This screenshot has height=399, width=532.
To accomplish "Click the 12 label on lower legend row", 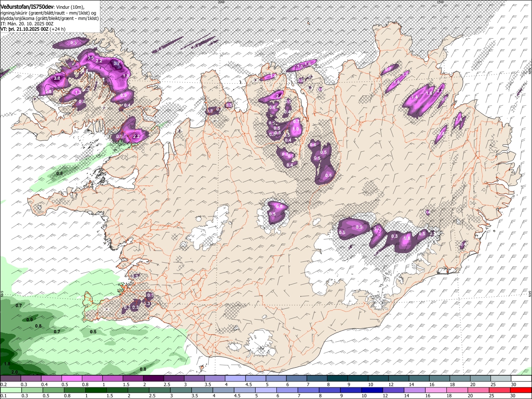I will pos(385,396).
